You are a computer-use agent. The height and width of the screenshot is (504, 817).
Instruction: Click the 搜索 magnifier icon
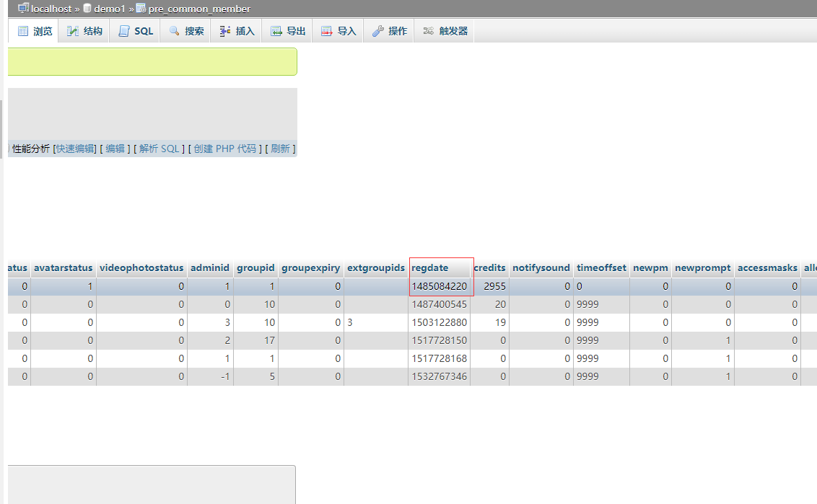coord(174,31)
